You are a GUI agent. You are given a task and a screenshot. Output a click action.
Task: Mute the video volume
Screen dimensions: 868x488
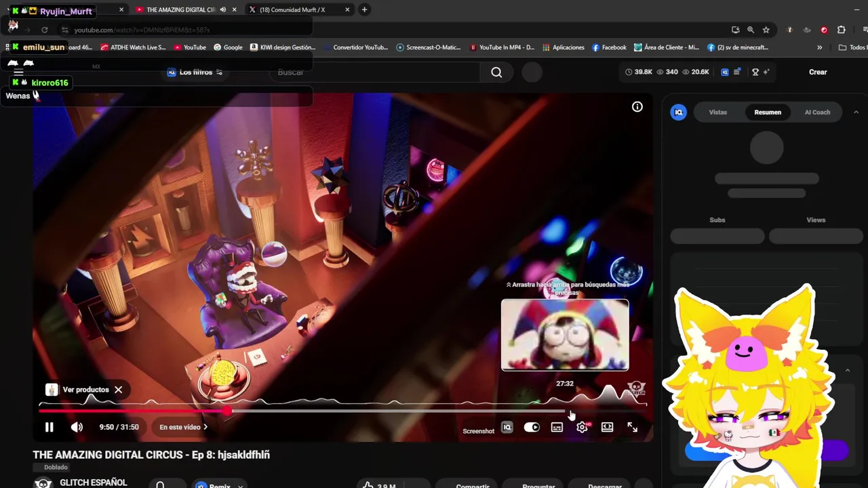(77, 427)
